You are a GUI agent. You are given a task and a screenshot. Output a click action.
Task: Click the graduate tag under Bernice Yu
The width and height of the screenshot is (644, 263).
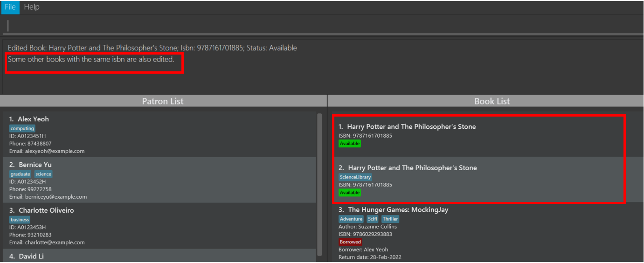21,174
